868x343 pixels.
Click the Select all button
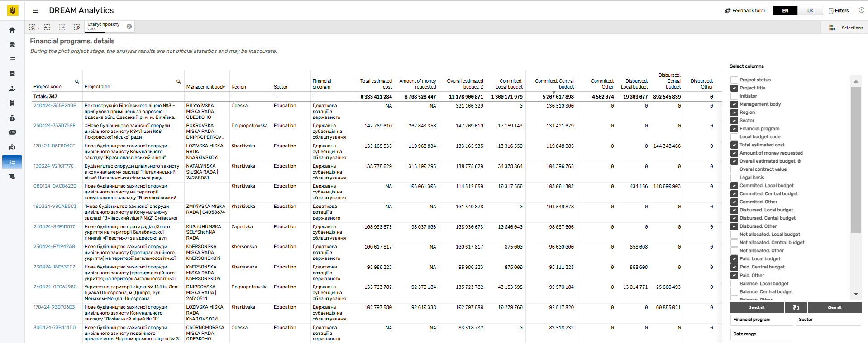tap(757, 308)
